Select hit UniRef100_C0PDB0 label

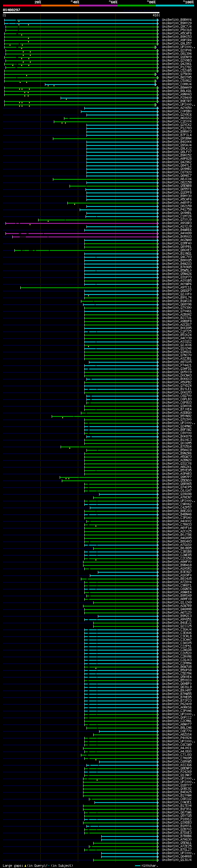[177, 111]
